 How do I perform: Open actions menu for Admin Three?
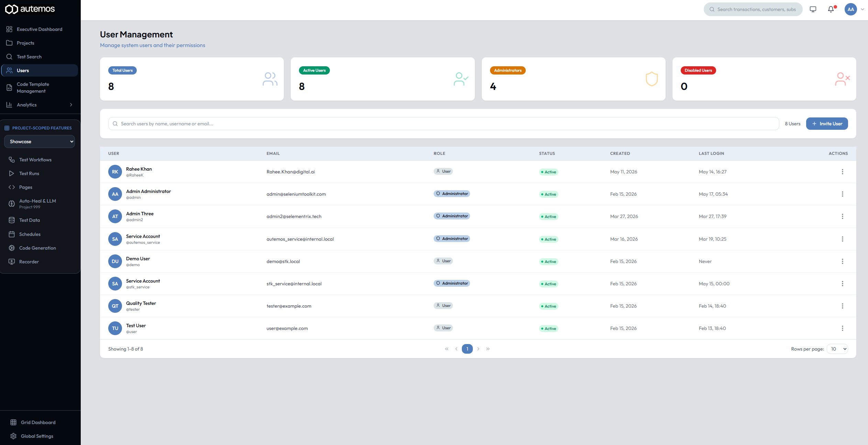tap(842, 216)
